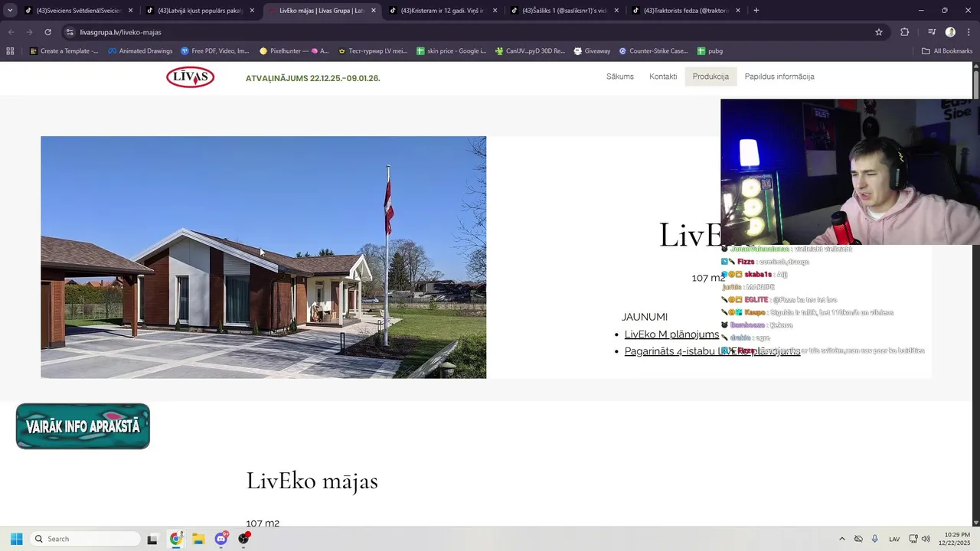The image size is (980, 551).
Task: Open the apps grid in bookmarks bar
Action: point(10,51)
